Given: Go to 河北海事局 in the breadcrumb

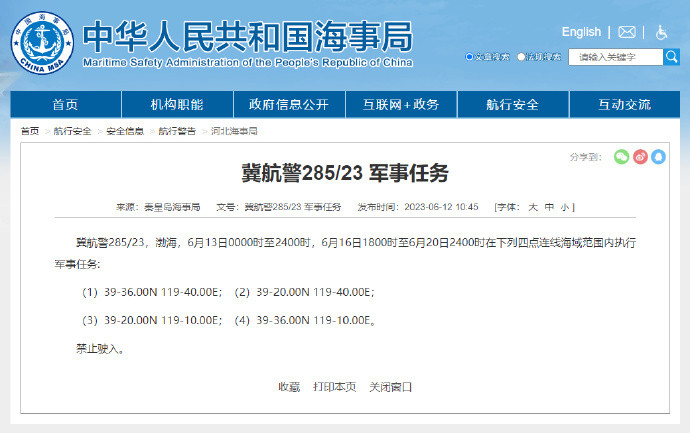Looking at the screenshot, I should point(234,131).
